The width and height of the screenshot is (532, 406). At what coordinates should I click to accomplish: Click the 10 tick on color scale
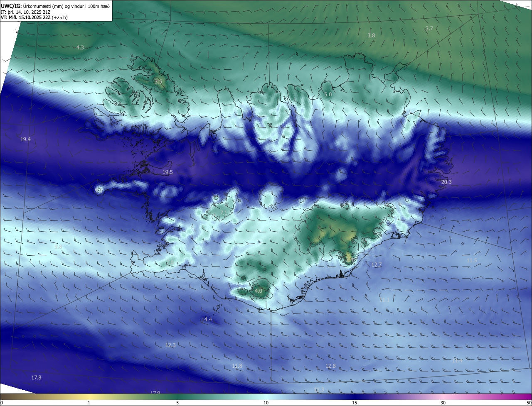(266, 403)
